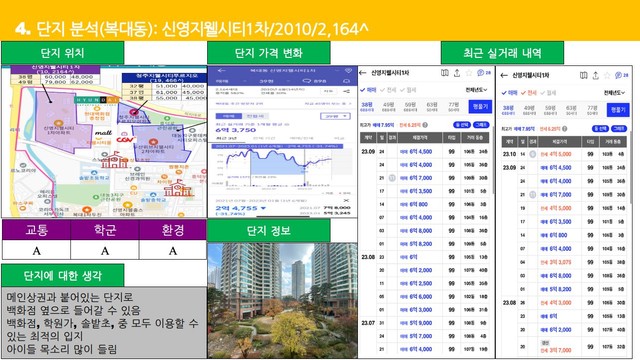Toggle 전세 checkbox in middle panel

[x=388, y=90]
